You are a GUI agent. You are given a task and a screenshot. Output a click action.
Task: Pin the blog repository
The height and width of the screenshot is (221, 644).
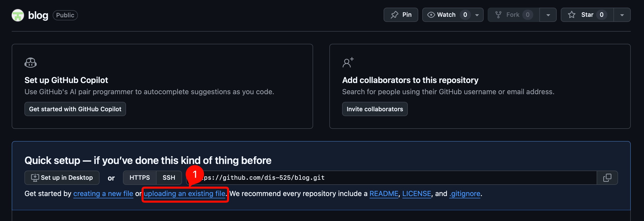coord(401,15)
